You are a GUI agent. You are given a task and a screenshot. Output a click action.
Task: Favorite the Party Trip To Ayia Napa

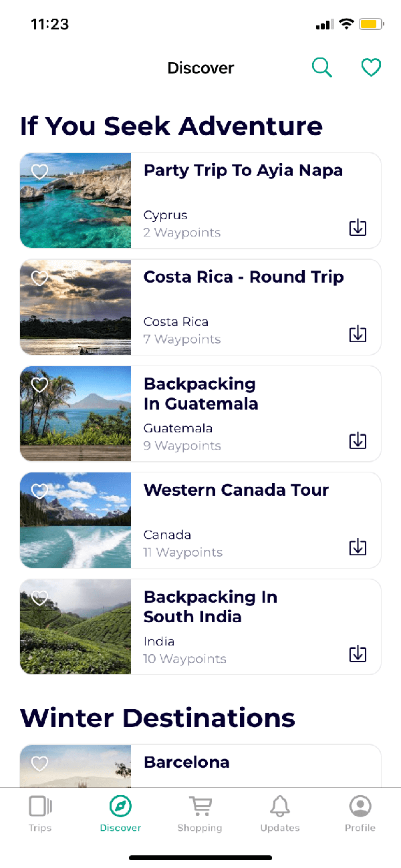point(39,171)
